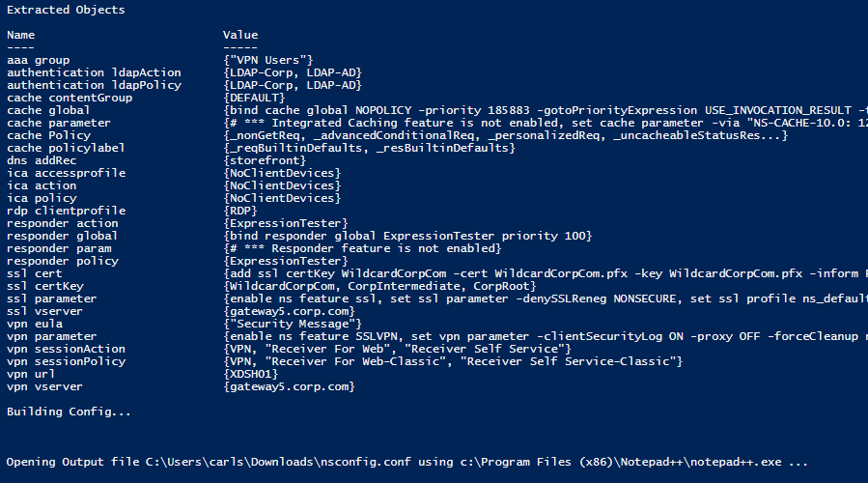Viewport: 868px width, 483px height.
Task: Select the WildcardCorpCom, CorpIntermediate, CorpRoot value
Action: pos(379,286)
